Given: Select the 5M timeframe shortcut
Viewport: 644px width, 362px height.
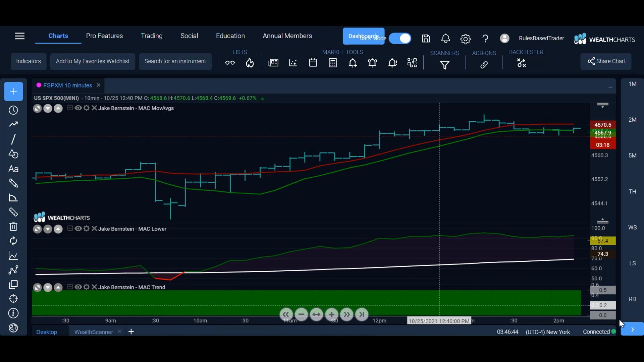Looking at the screenshot, I should [632, 156].
